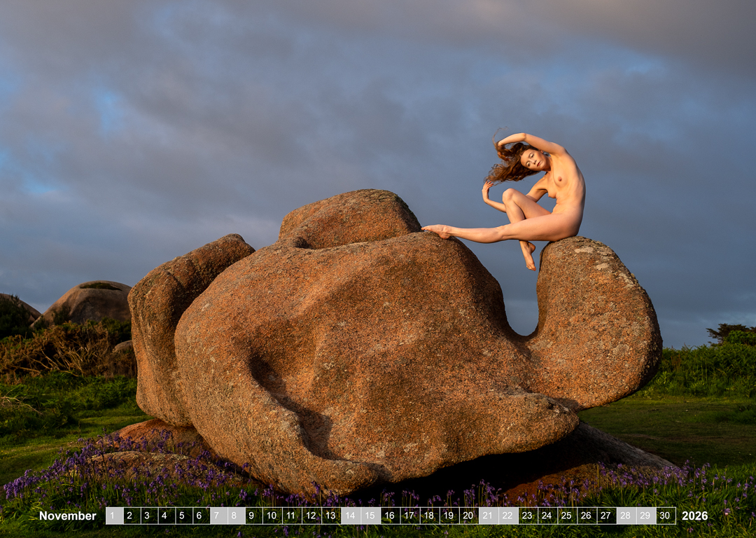The height and width of the screenshot is (538, 756).
Task: Click the distant boulder on the left horizon
Action: [x=87, y=301]
